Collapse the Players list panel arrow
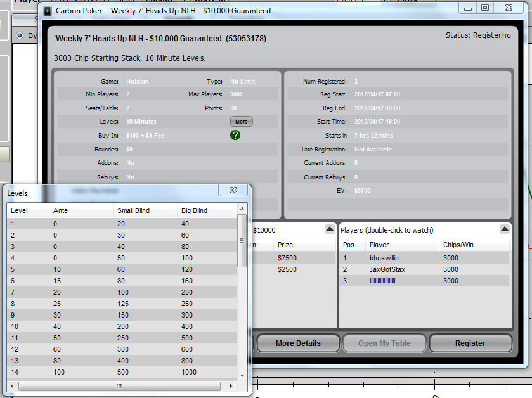The image size is (532, 398). click(x=505, y=229)
